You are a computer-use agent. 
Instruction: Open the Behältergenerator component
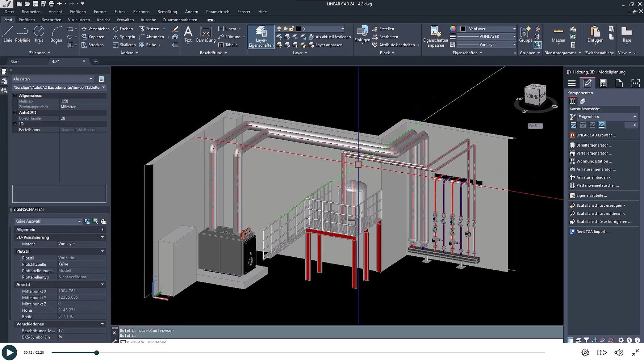pyautogui.click(x=594, y=145)
